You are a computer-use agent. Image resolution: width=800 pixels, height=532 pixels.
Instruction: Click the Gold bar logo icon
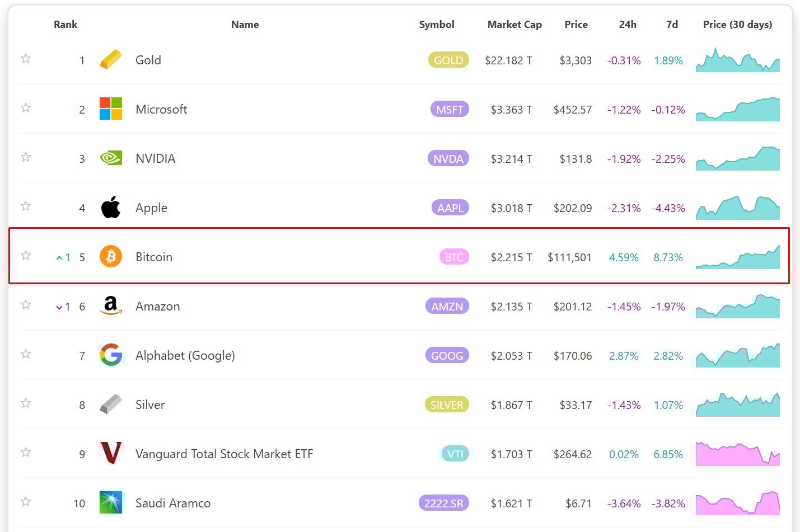point(110,59)
